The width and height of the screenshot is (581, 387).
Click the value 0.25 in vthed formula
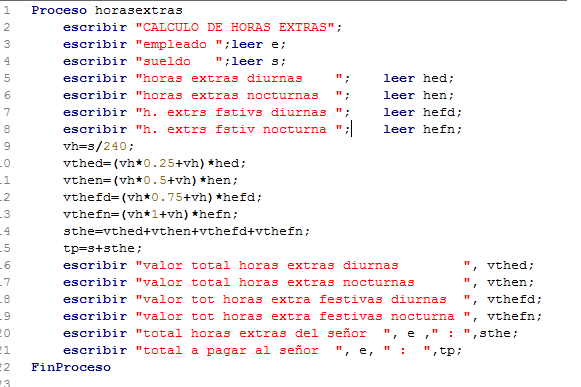coord(159,163)
